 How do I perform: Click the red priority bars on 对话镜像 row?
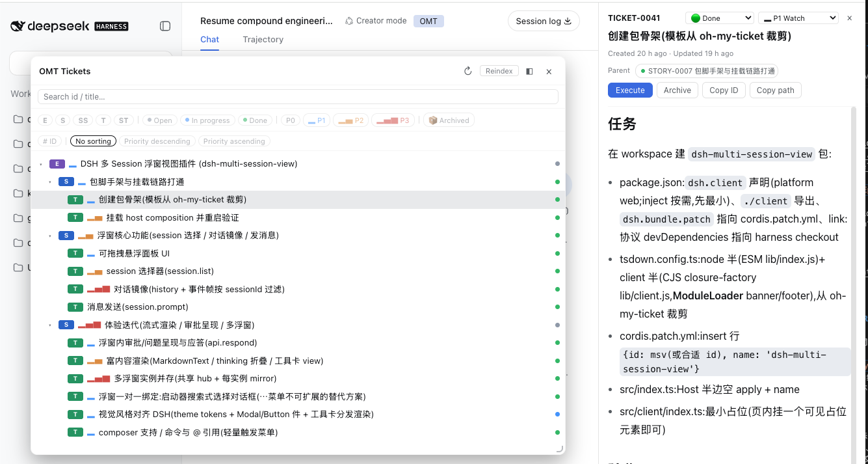tap(98, 289)
